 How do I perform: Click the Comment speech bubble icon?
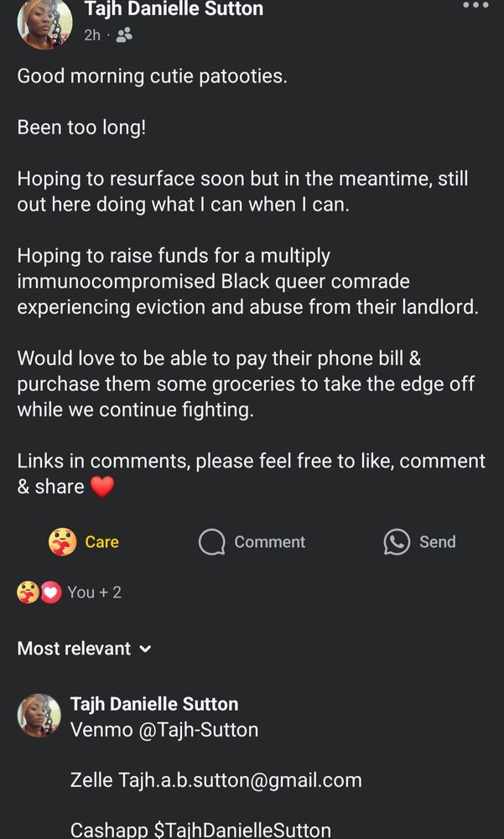point(210,542)
